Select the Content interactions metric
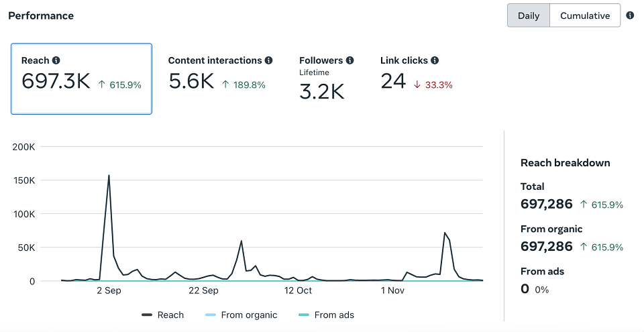 tap(220, 74)
